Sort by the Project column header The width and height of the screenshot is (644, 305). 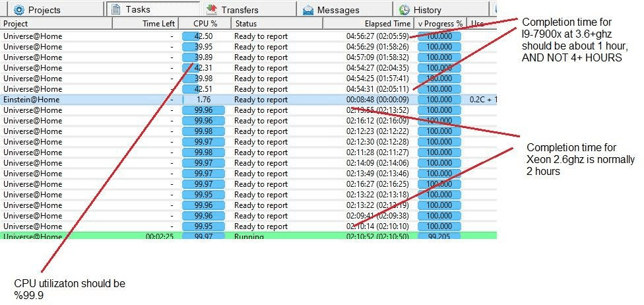click(56, 24)
